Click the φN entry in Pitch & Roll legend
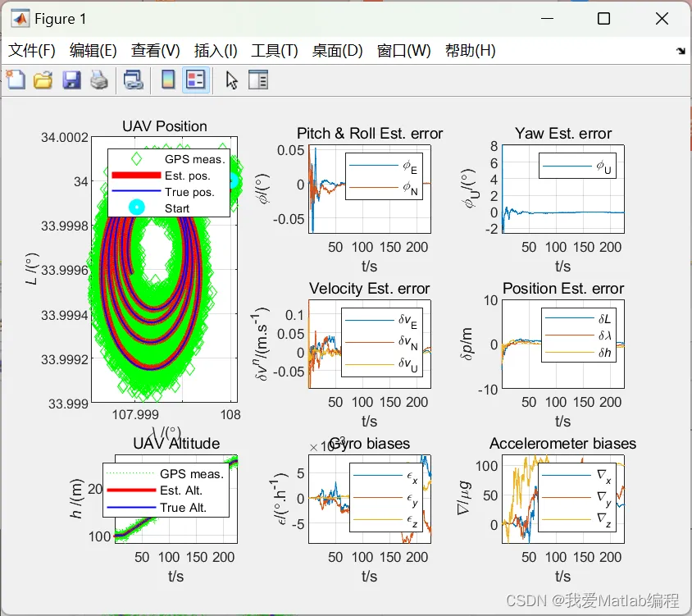This screenshot has height=616, width=692. point(410,188)
